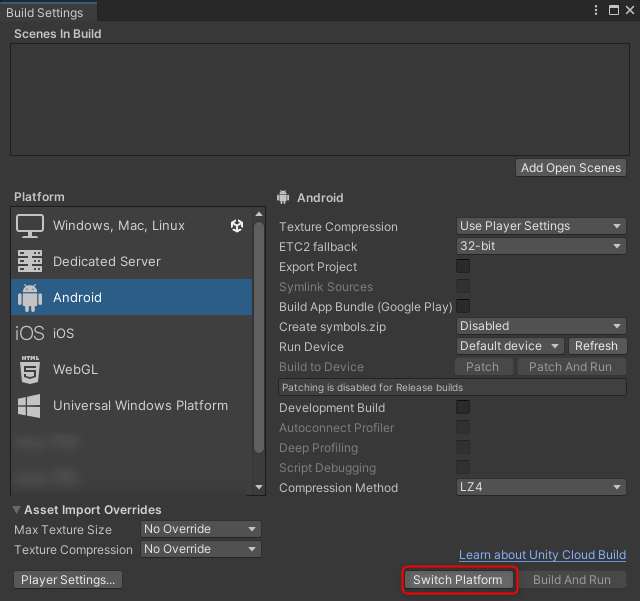Open Create symbols.zip Disabled dropdown
Screen dimensions: 640x601
(541, 326)
